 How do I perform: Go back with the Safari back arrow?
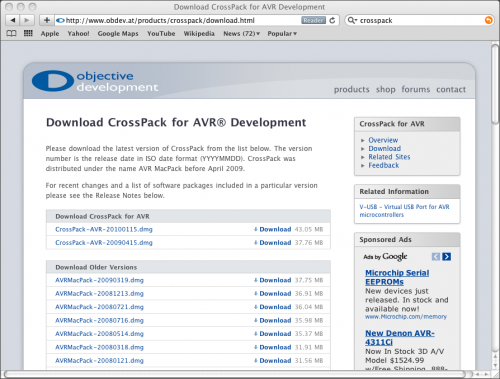(x=13, y=20)
